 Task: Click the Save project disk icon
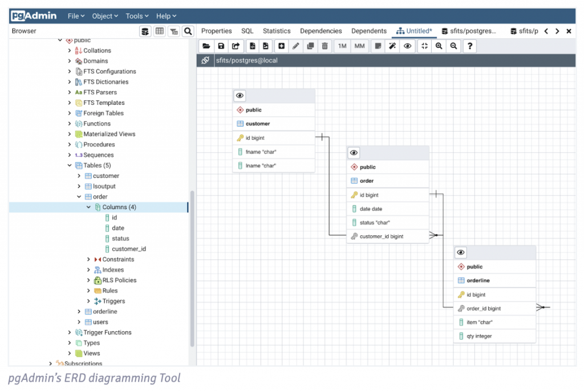(221, 46)
